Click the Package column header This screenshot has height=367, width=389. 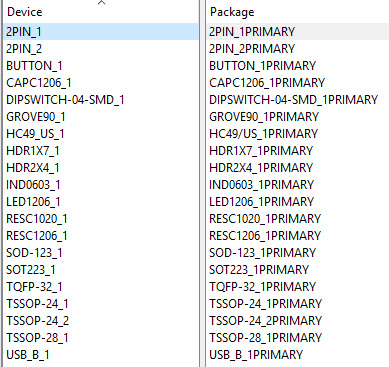pyautogui.click(x=298, y=12)
